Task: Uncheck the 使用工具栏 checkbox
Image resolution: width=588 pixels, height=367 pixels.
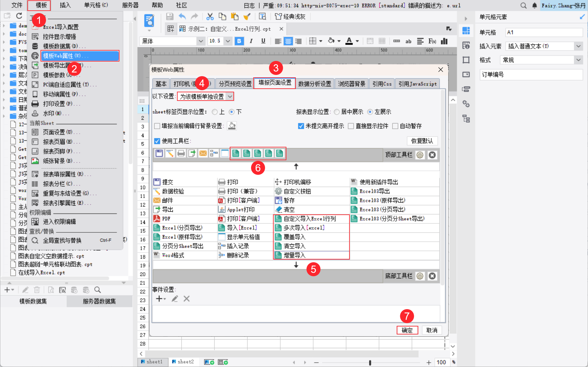Action: click(x=157, y=141)
